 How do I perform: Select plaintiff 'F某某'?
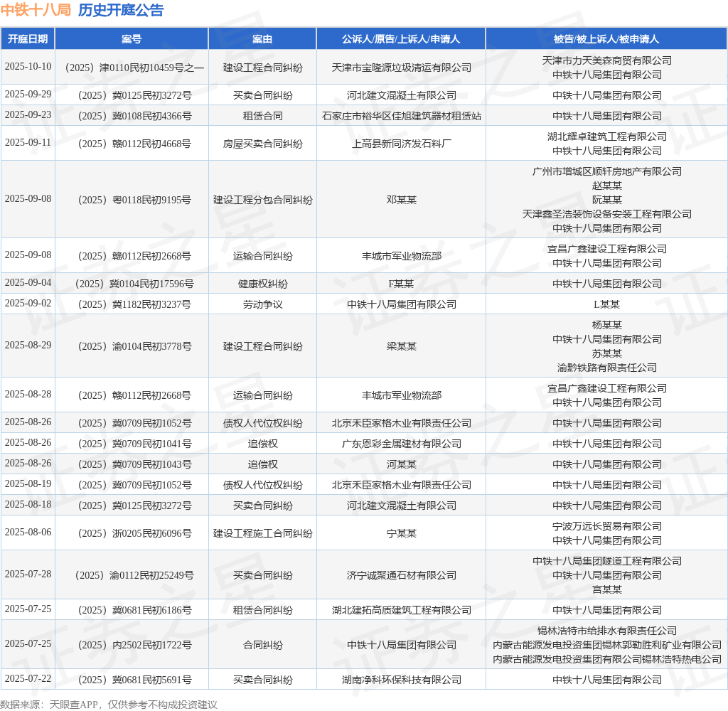pos(401,284)
